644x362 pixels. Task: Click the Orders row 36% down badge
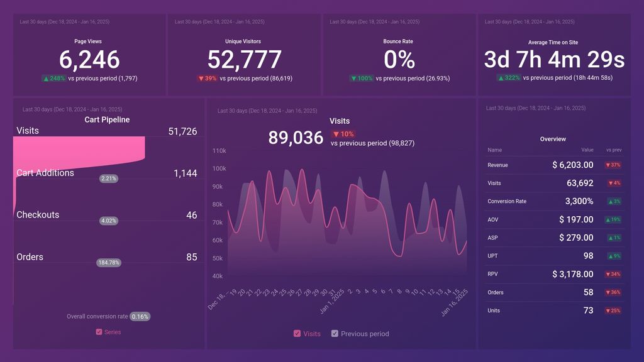coord(613,292)
